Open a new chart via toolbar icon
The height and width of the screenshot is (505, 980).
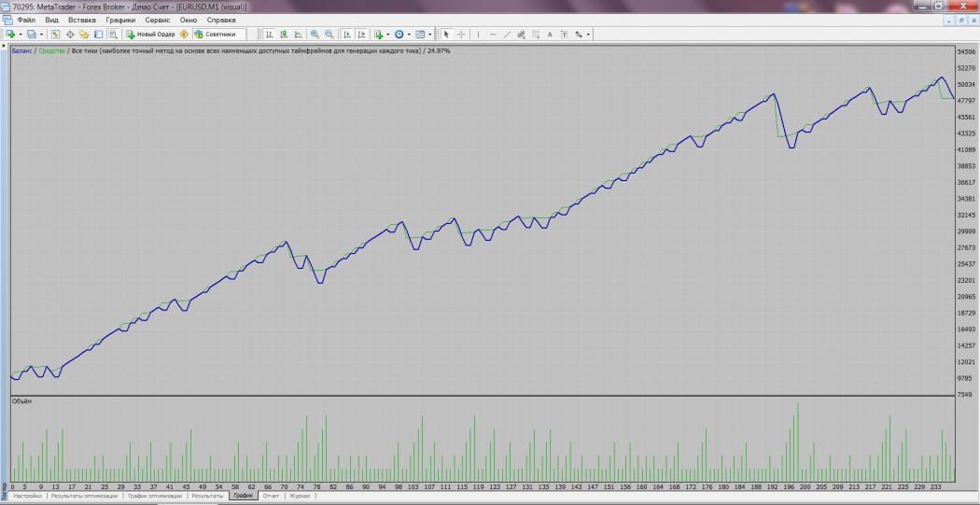(10, 34)
